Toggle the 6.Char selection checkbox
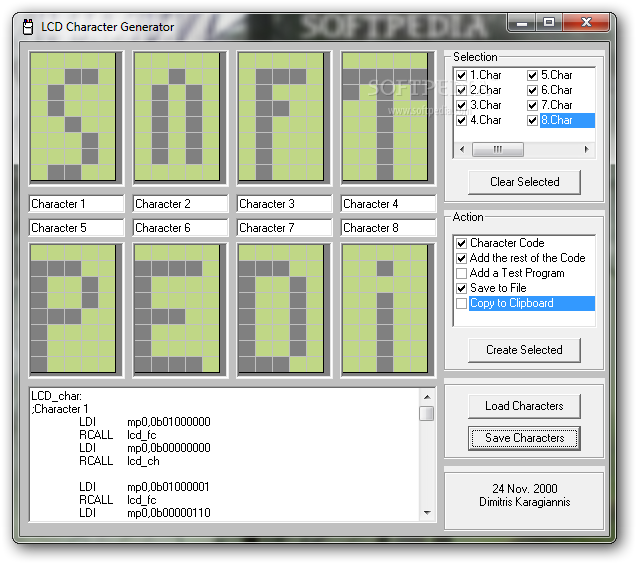Screen dimensions: 637x564 tap(532, 90)
